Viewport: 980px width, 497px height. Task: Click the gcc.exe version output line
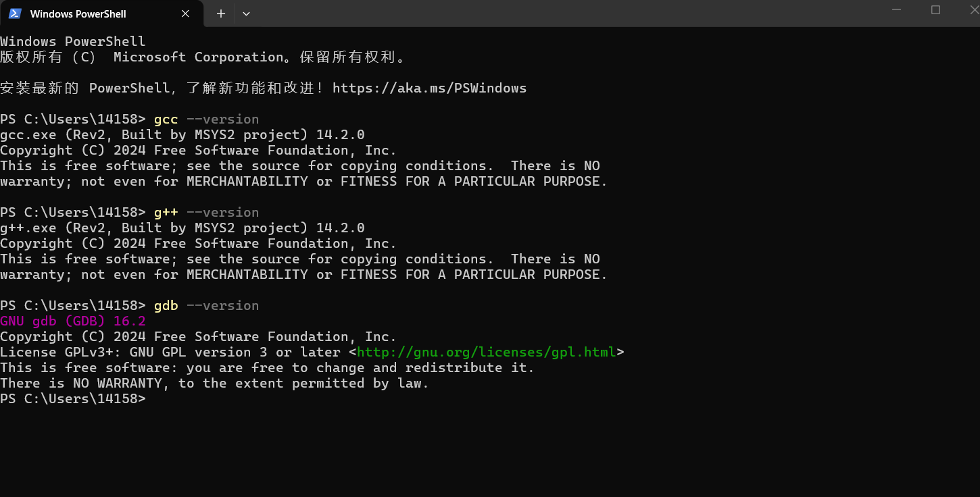(182, 135)
